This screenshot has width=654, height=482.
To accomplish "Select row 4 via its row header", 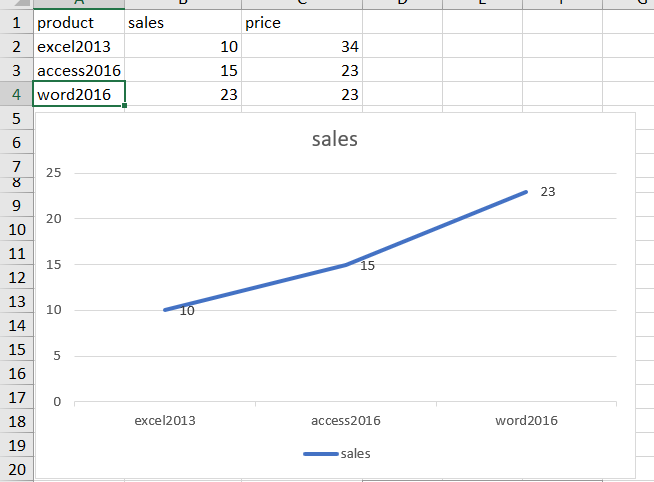I will (16, 94).
